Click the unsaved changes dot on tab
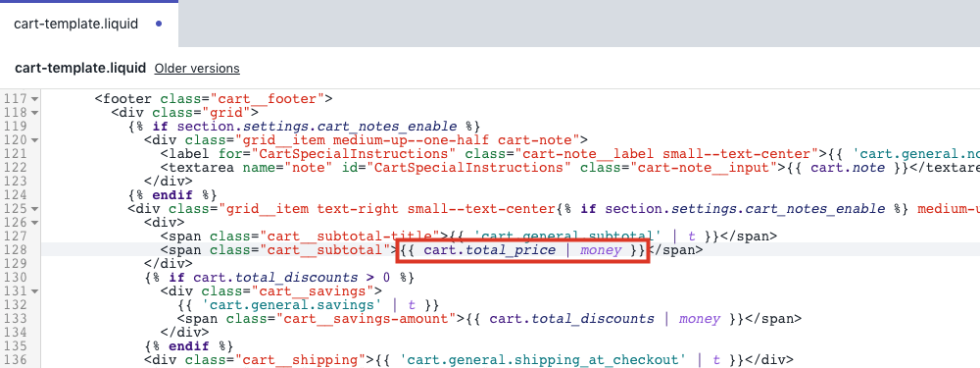980x368 pixels. pos(159,25)
